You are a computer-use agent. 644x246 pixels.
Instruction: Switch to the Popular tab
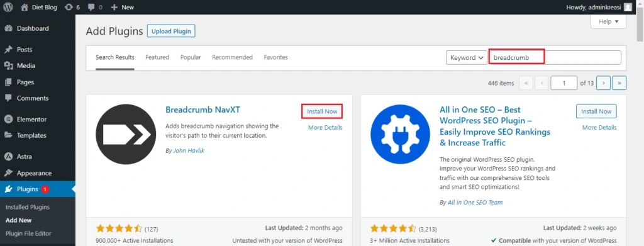tap(191, 57)
